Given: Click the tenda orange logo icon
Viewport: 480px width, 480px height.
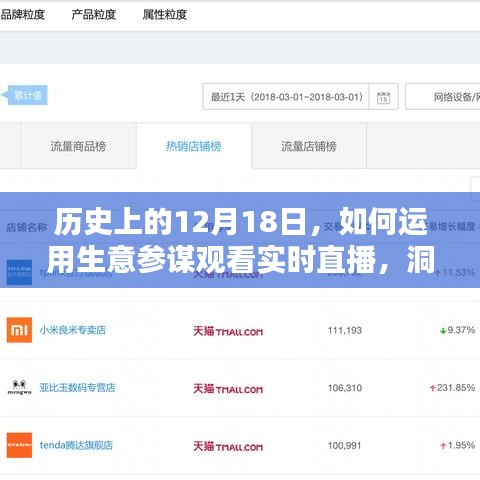Looking at the screenshot, I should (x=19, y=445).
